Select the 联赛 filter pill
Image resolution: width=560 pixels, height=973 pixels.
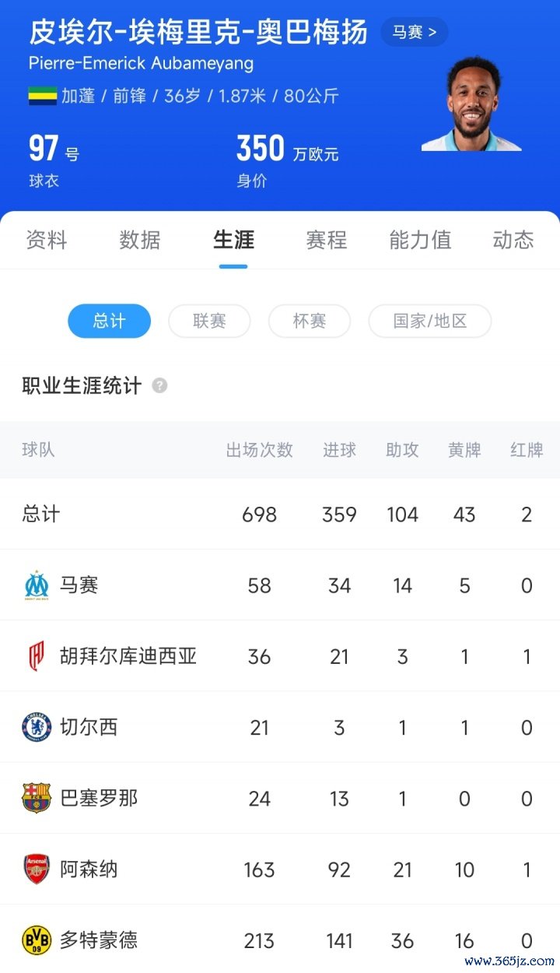tap(209, 321)
